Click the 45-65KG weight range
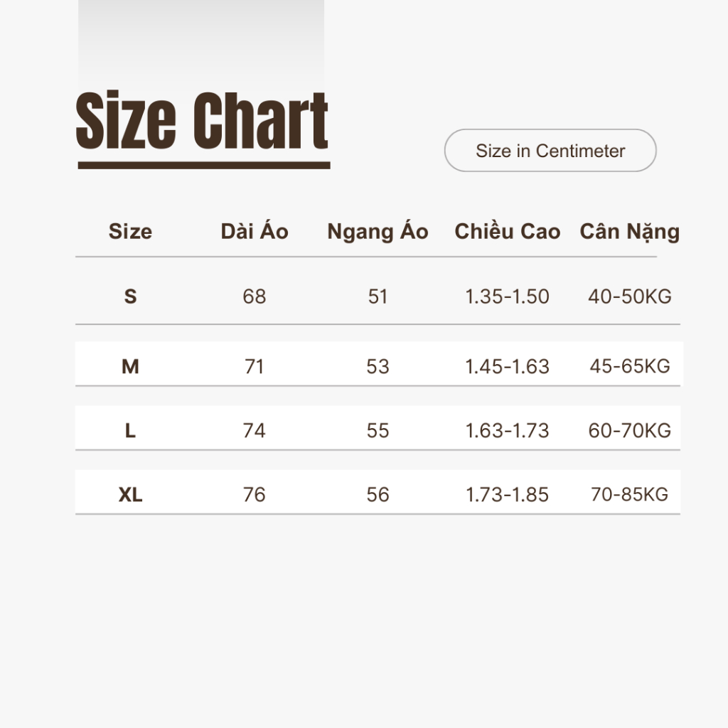 pyautogui.click(x=629, y=367)
